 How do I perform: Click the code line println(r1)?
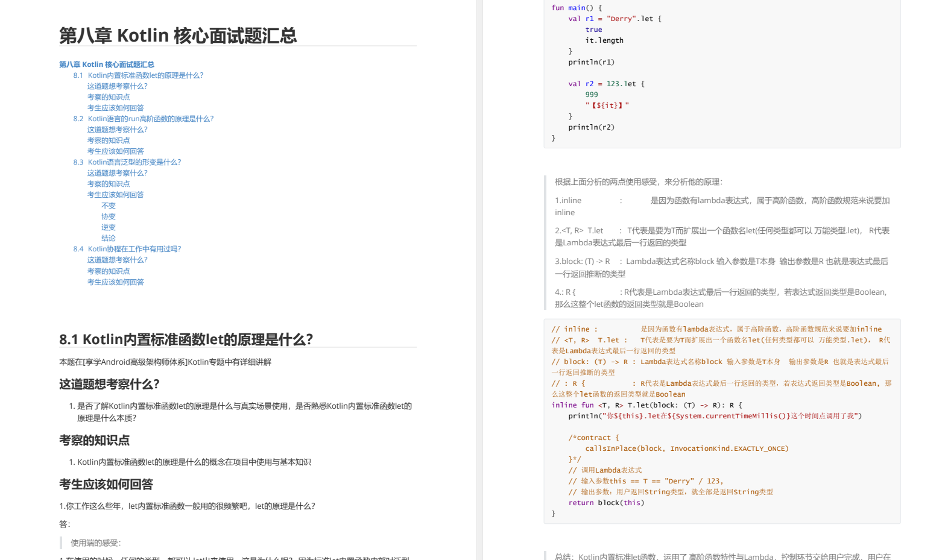click(x=592, y=62)
